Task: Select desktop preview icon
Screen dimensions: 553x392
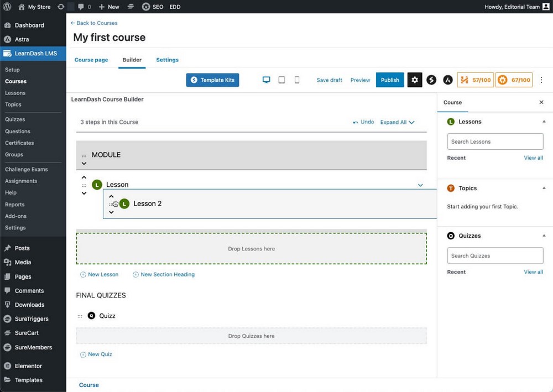Action: click(x=267, y=80)
